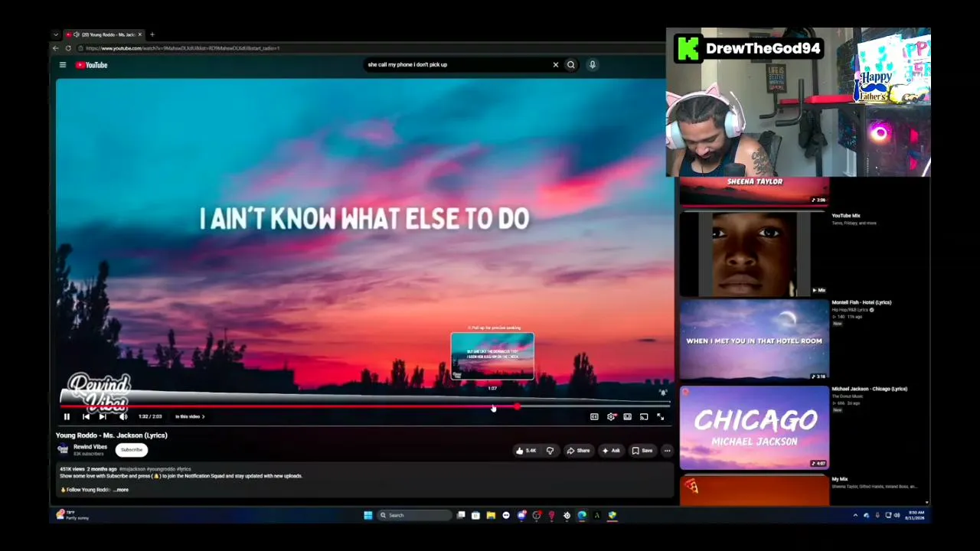Go to the YouTube home logo
Viewport: 980px width, 551px height.
pos(92,65)
